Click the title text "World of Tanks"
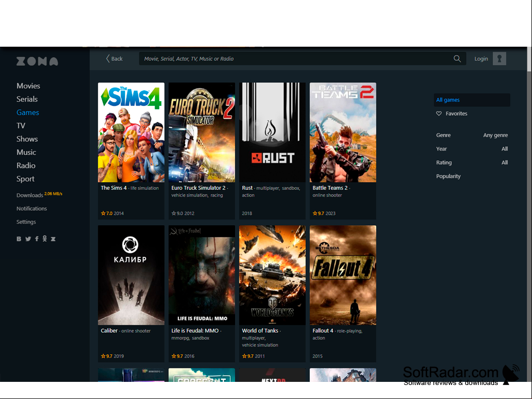The width and height of the screenshot is (532, 399). click(260, 331)
